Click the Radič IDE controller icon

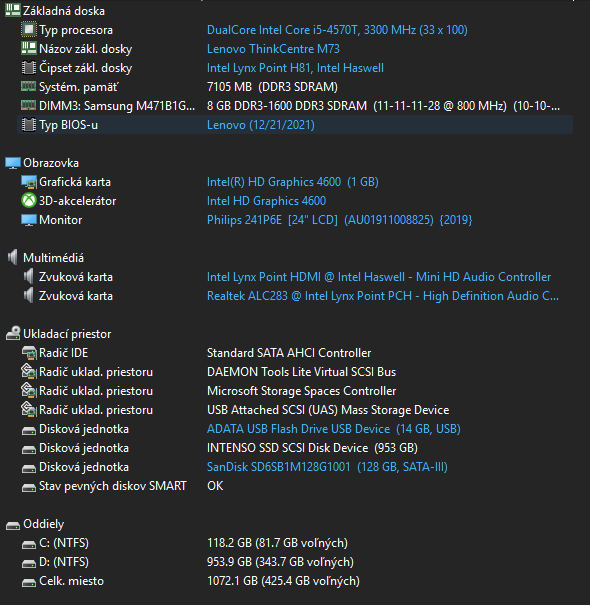(x=29, y=353)
